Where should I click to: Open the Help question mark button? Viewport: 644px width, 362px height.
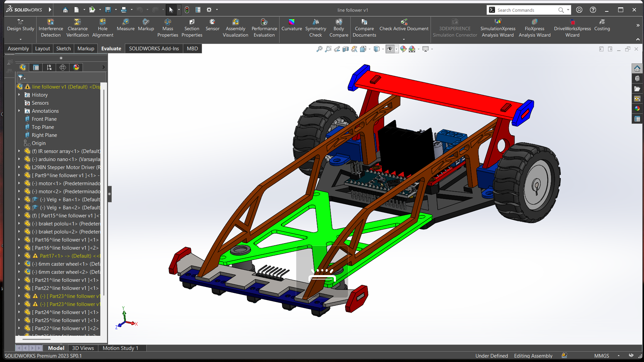pos(593,10)
